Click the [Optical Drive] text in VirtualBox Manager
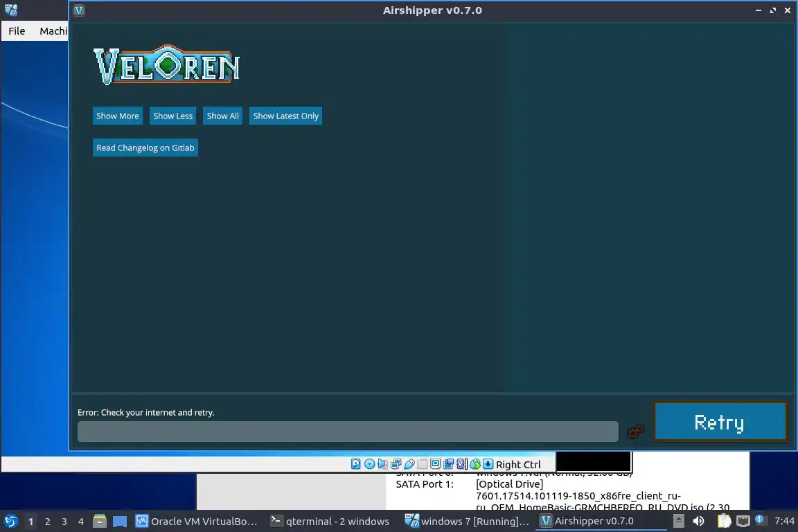This screenshot has height=532, width=798. (509, 484)
